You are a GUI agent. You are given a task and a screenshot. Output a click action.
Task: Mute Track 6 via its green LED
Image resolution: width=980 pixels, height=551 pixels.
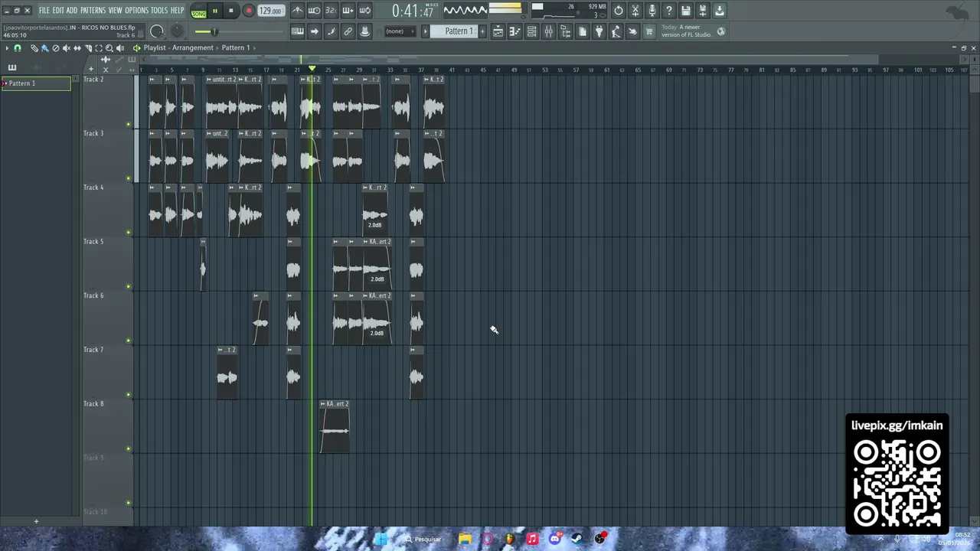coord(128,341)
